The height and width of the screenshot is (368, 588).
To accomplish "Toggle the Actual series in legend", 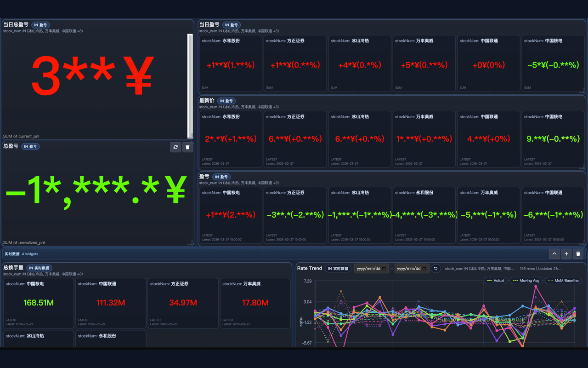I will click(495, 281).
